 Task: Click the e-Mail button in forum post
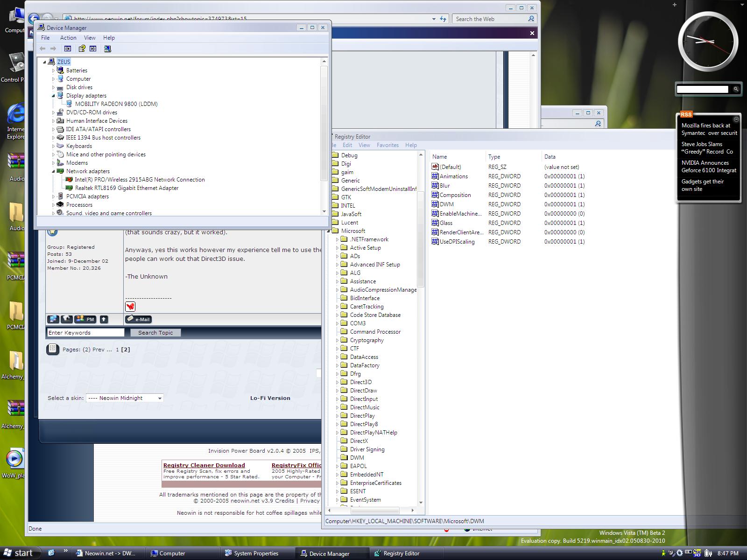point(138,319)
